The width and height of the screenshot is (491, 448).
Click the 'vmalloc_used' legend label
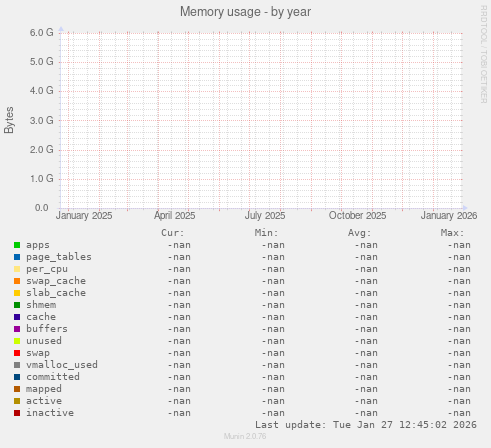[62, 365]
